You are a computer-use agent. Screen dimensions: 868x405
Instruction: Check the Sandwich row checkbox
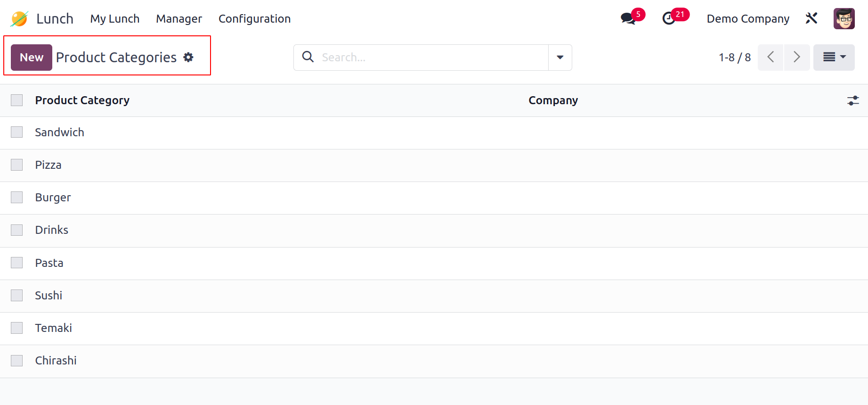[17, 132]
